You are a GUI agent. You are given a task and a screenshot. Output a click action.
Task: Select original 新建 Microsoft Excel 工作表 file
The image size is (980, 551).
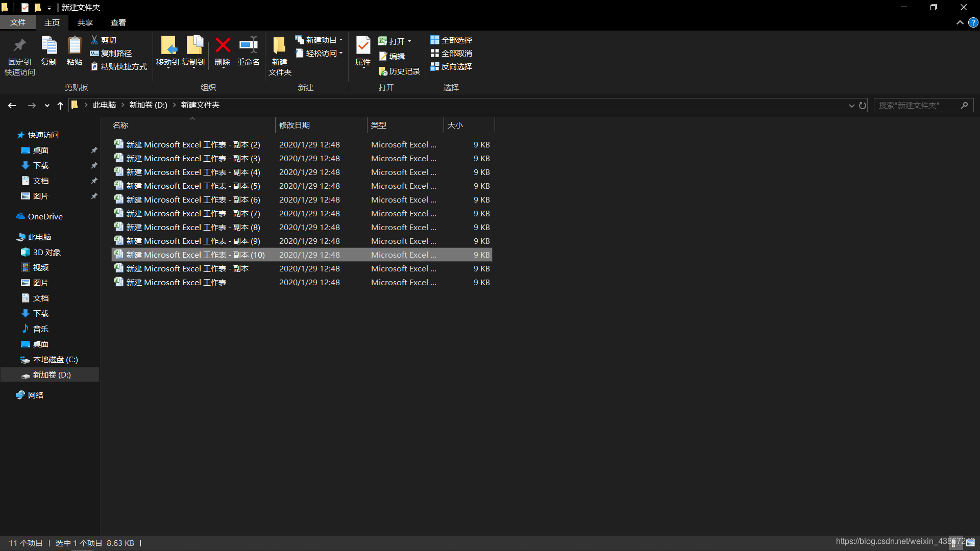302,282
